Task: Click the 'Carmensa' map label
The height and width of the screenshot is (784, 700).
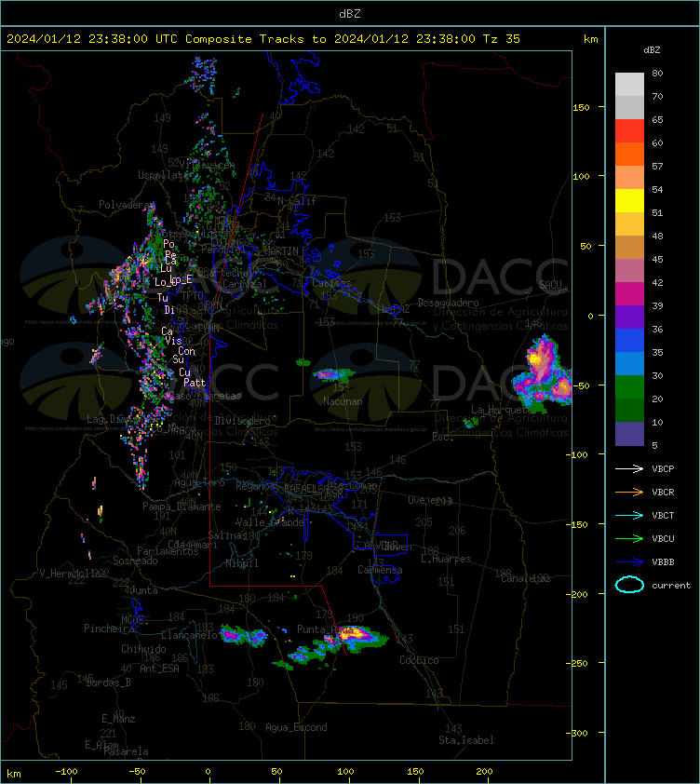Action: [x=380, y=570]
